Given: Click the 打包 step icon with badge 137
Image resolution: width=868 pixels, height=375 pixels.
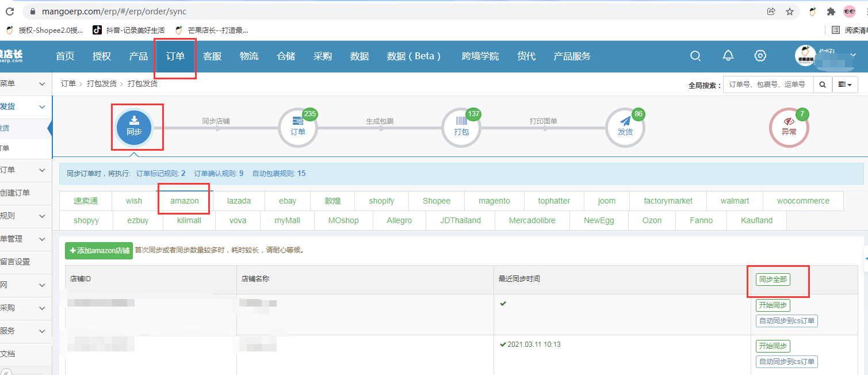Looking at the screenshot, I should click(x=461, y=128).
